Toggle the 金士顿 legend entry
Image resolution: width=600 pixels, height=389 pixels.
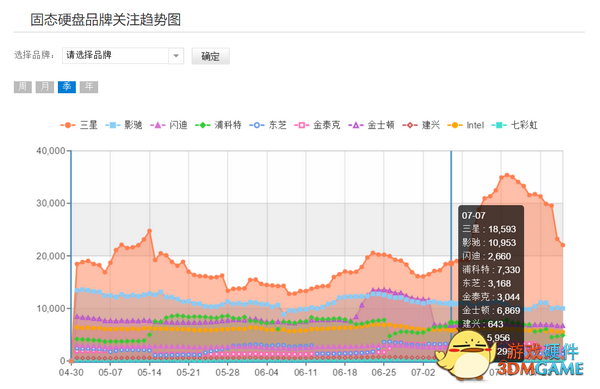click(371, 125)
